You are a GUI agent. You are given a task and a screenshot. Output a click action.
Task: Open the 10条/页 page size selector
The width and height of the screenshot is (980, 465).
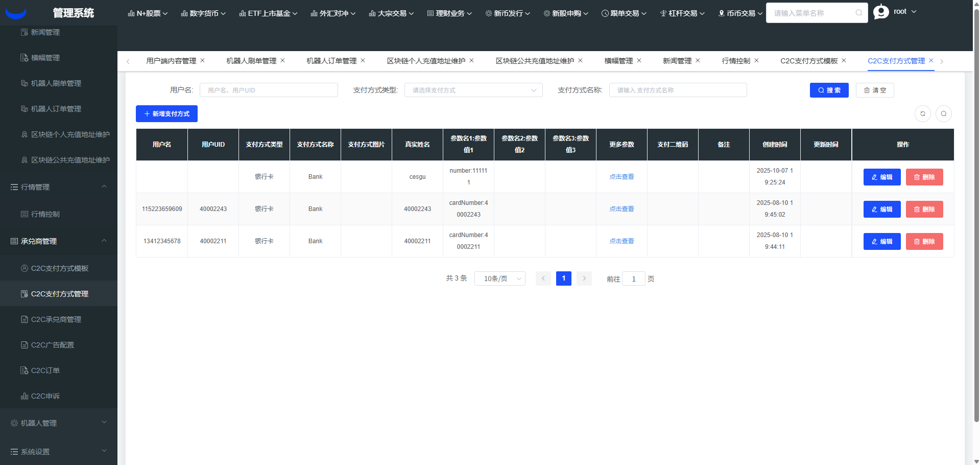click(x=499, y=278)
